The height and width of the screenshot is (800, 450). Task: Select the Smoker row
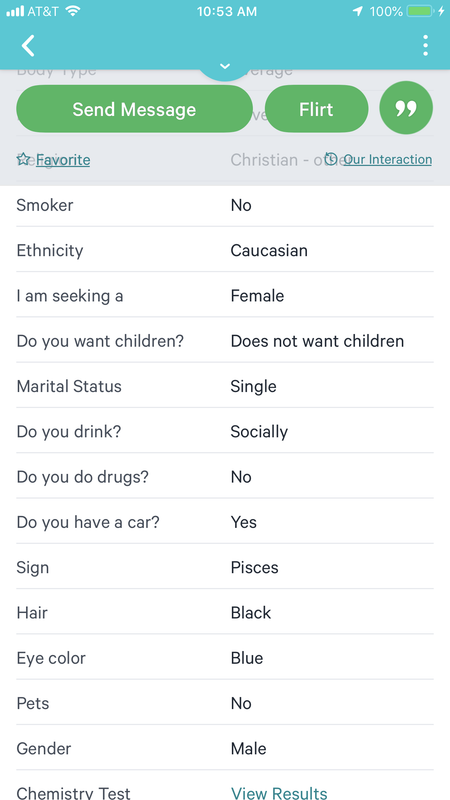(225, 205)
